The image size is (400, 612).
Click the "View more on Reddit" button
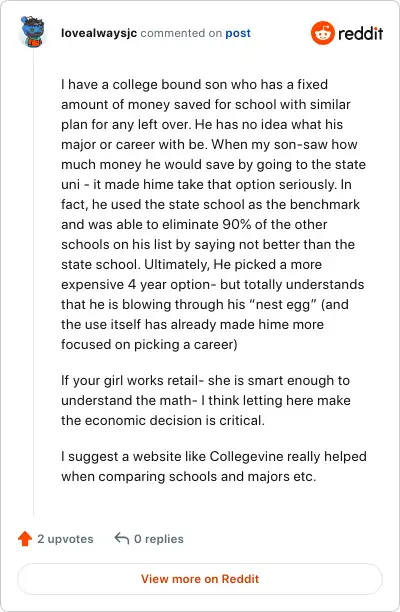click(x=200, y=579)
